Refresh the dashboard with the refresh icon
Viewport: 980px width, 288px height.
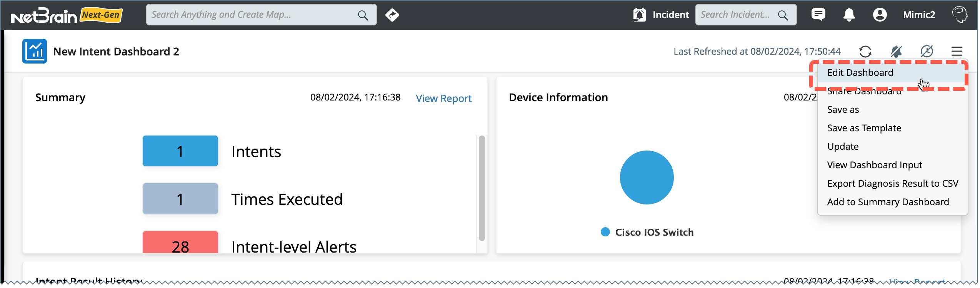pyautogui.click(x=865, y=52)
